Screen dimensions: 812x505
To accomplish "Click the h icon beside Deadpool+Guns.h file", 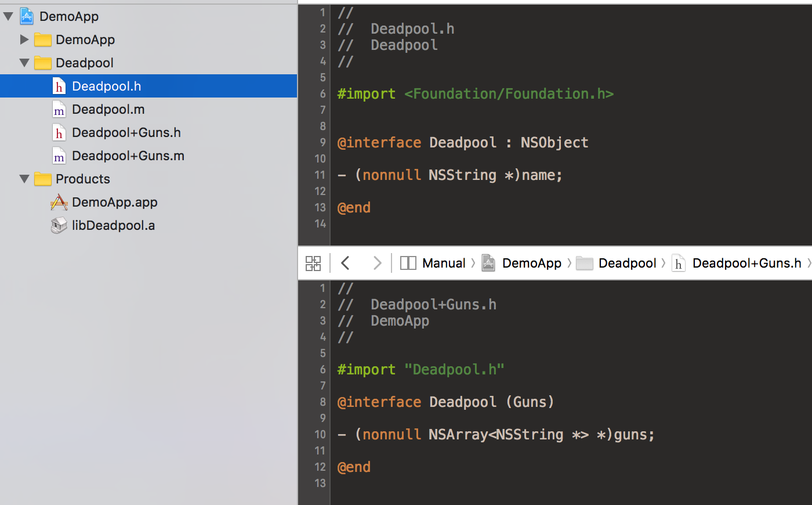I will (x=59, y=132).
